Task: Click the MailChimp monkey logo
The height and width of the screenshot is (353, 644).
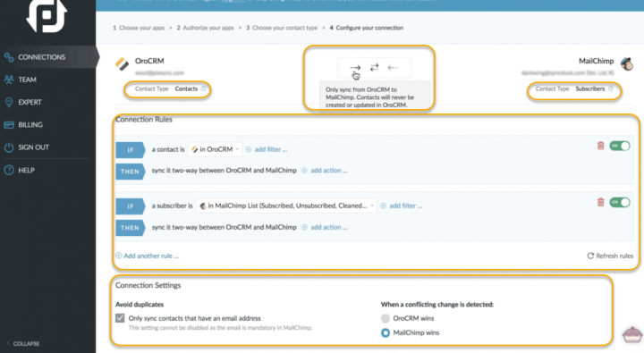Action: 627,63
